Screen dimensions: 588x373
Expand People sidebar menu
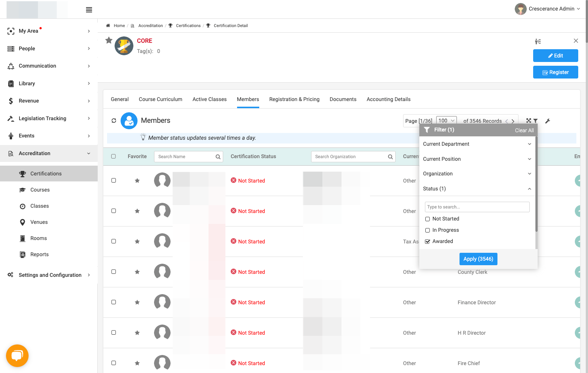(49, 48)
